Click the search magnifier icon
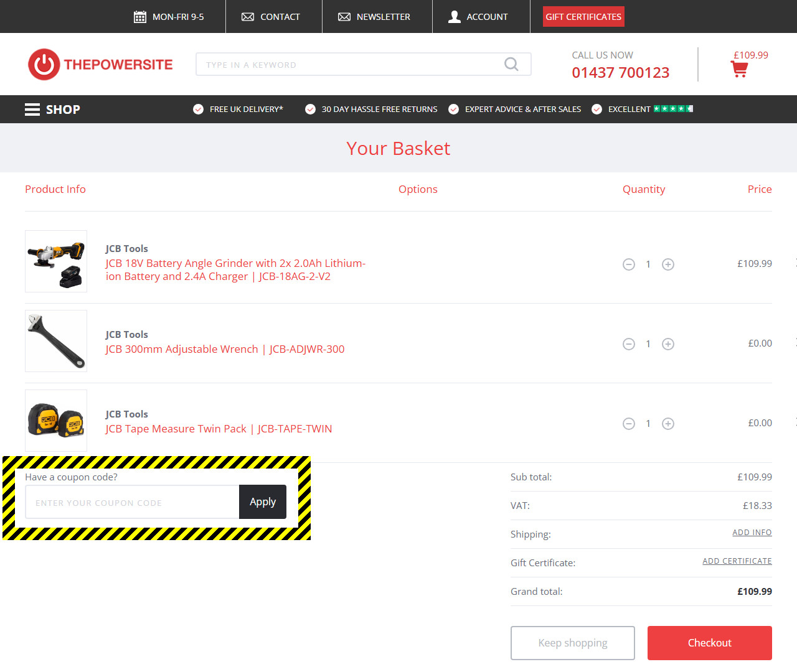Image resolution: width=797 pixels, height=672 pixels. (511, 64)
